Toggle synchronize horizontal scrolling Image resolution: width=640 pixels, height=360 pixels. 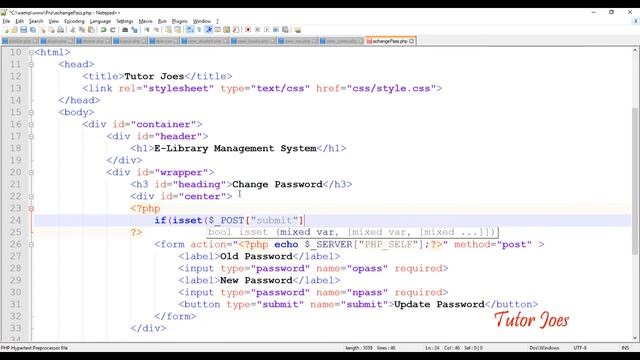tap(178, 30)
